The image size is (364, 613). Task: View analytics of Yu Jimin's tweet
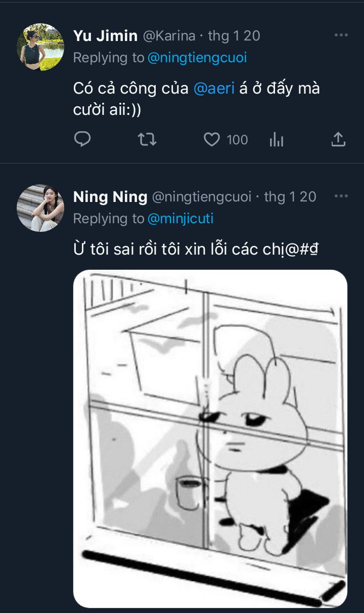[x=277, y=140]
